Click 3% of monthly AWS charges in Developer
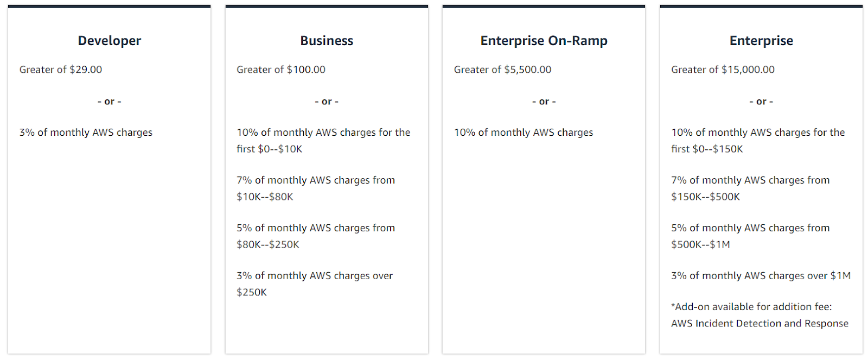Image resolution: width=868 pixels, height=359 pixels. (86, 133)
